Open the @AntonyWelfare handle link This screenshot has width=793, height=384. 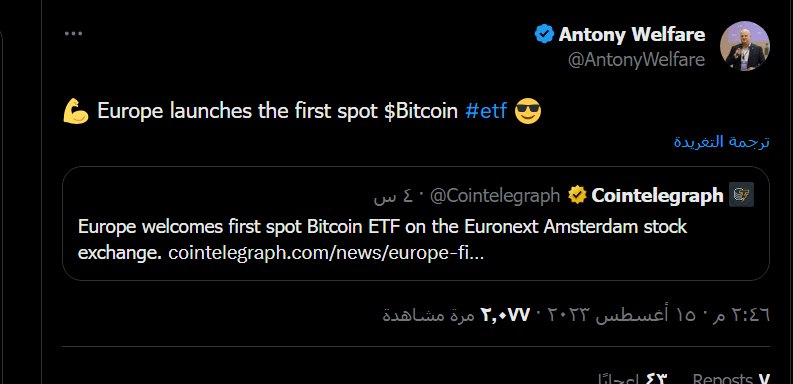[637, 60]
